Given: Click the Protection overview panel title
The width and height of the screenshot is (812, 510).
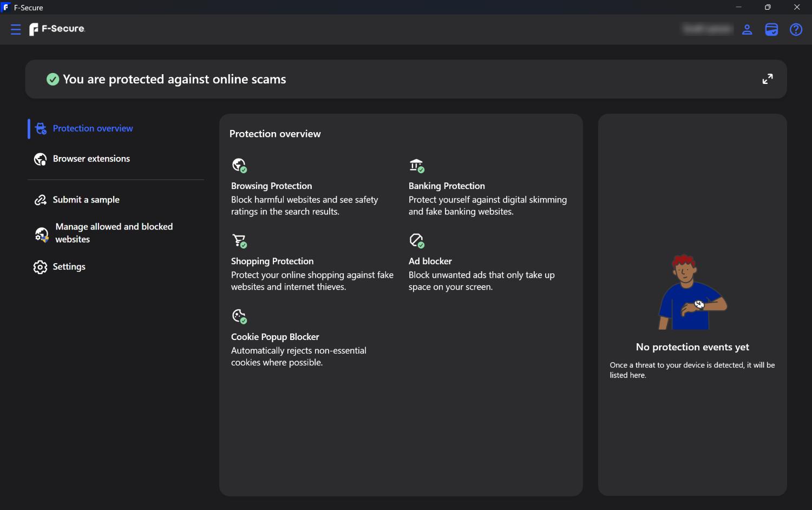Looking at the screenshot, I should [x=275, y=134].
